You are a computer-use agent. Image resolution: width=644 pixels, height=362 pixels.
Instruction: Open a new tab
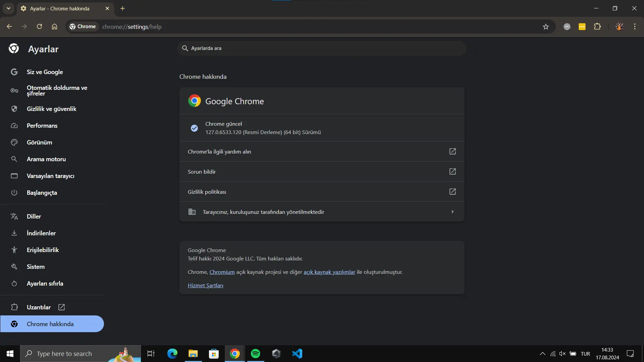pyautogui.click(x=122, y=8)
